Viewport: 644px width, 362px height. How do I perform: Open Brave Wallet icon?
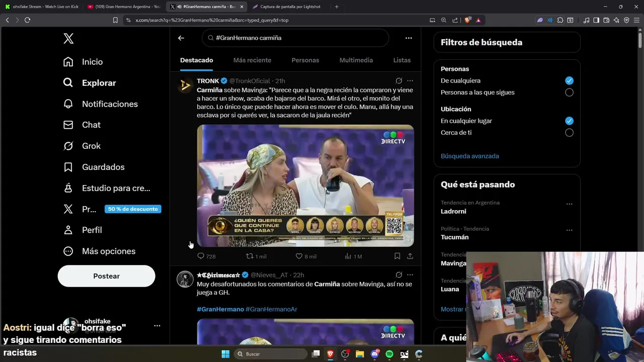point(606,20)
